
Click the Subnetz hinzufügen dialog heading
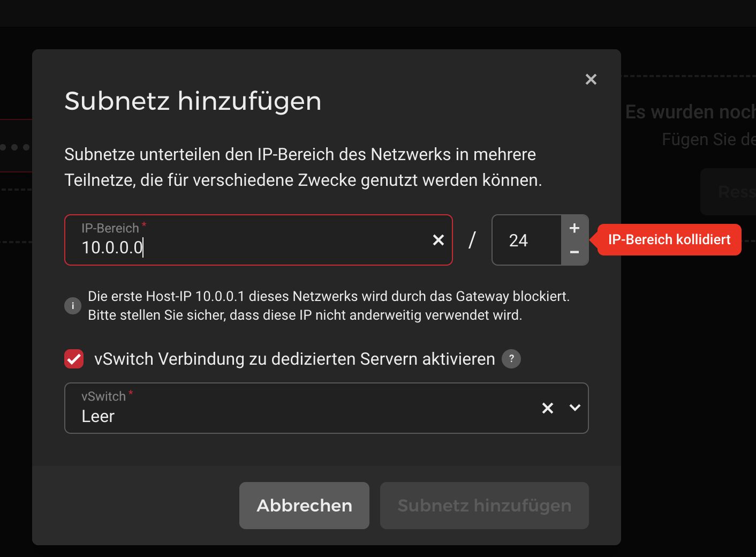pos(193,101)
